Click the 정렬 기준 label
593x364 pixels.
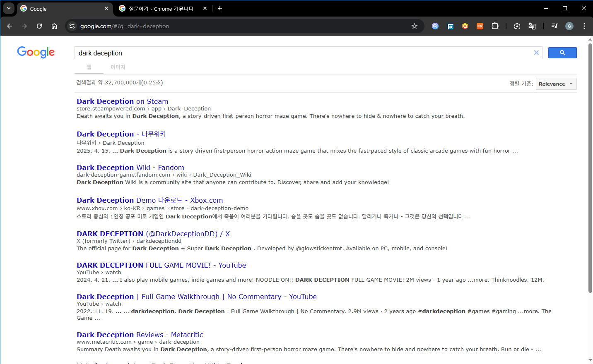point(521,84)
